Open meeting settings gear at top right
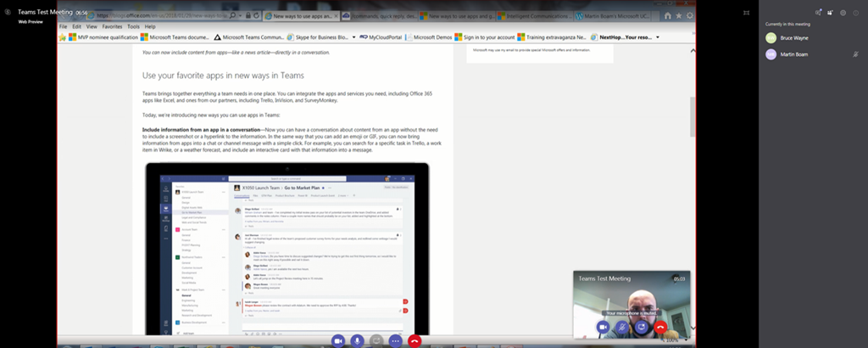Viewport: 868px width, 348px height. 843,13
